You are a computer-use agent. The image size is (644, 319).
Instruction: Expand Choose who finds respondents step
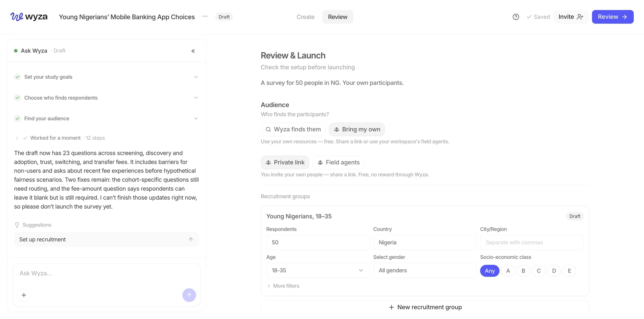tap(196, 98)
